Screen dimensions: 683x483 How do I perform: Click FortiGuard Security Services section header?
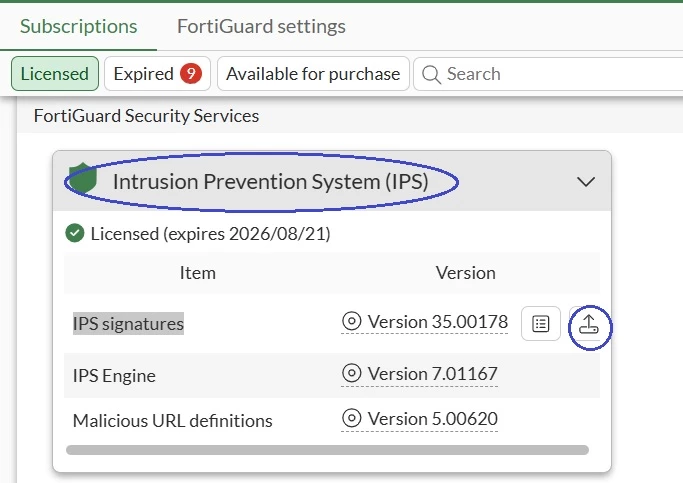click(x=146, y=116)
